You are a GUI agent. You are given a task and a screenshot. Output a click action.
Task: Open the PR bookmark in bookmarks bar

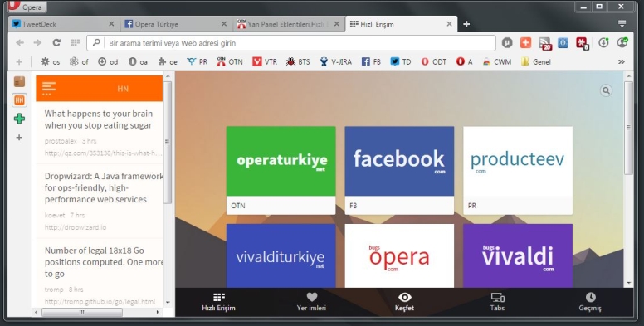click(x=197, y=62)
